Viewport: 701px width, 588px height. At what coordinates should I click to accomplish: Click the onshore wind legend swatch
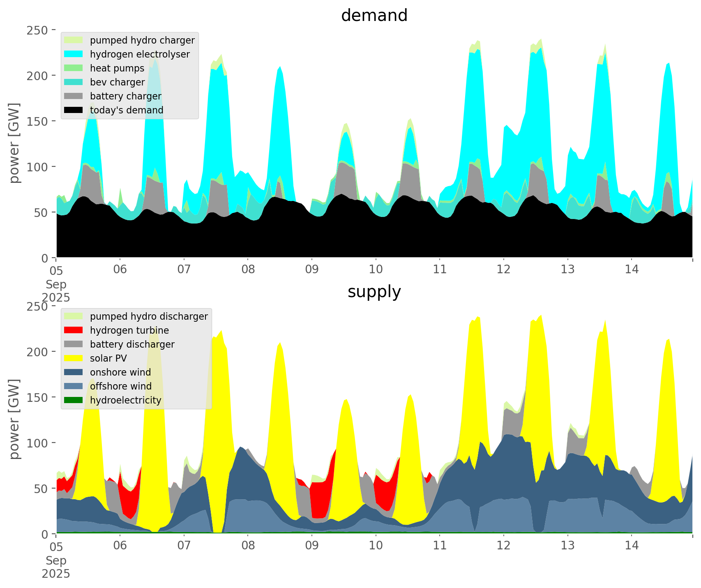[x=74, y=372]
